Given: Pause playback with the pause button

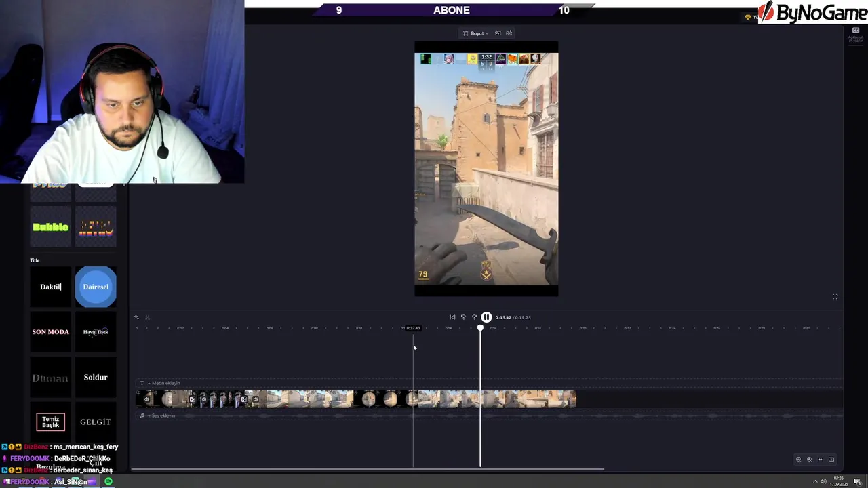Looking at the screenshot, I should coord(486,317).
